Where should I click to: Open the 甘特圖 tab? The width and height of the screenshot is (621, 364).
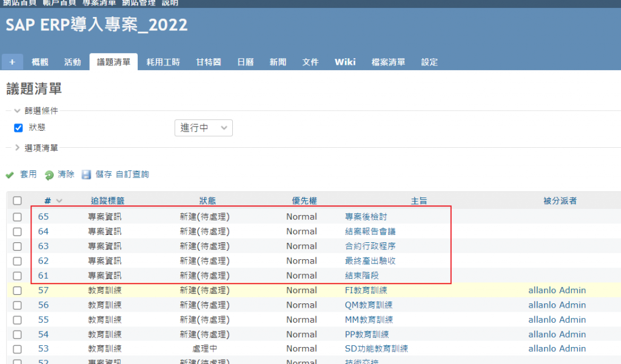tap(209, 62)
